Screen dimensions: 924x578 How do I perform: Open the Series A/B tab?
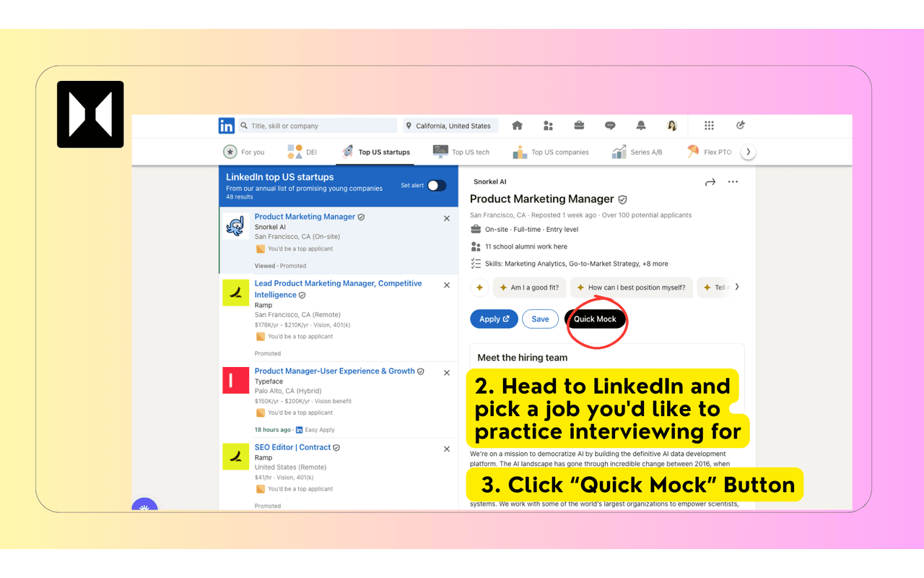tap(637, 152)
